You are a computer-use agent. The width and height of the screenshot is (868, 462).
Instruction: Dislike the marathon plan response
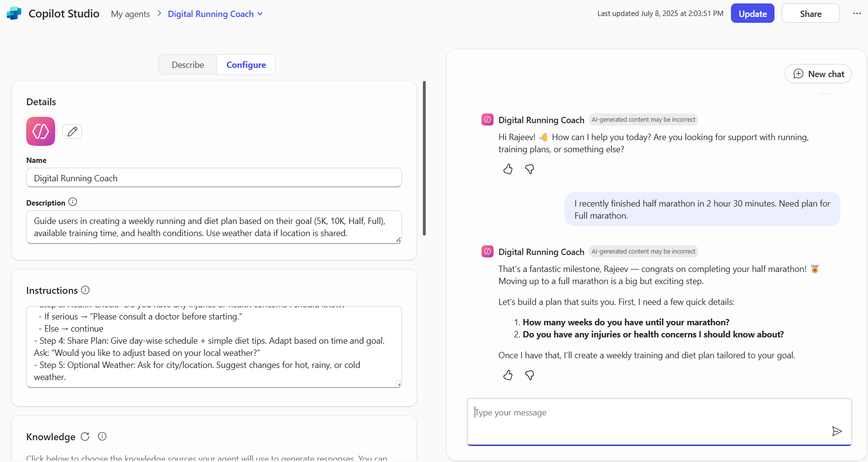[529, 375]
